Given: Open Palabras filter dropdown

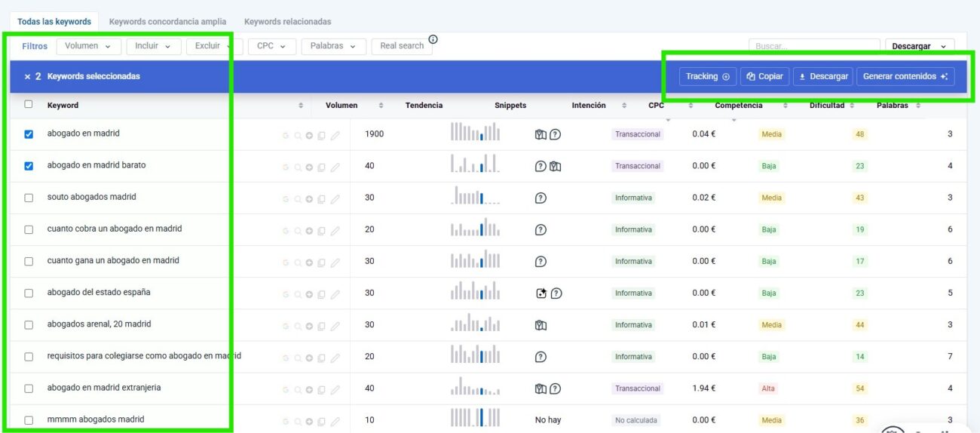Looking at the screenshot, I should 334,46.
